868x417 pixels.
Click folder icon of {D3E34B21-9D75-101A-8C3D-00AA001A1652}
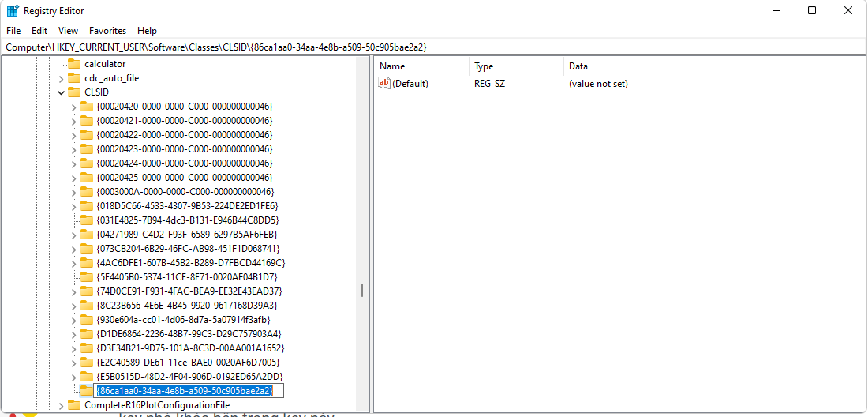click(87, 348)
